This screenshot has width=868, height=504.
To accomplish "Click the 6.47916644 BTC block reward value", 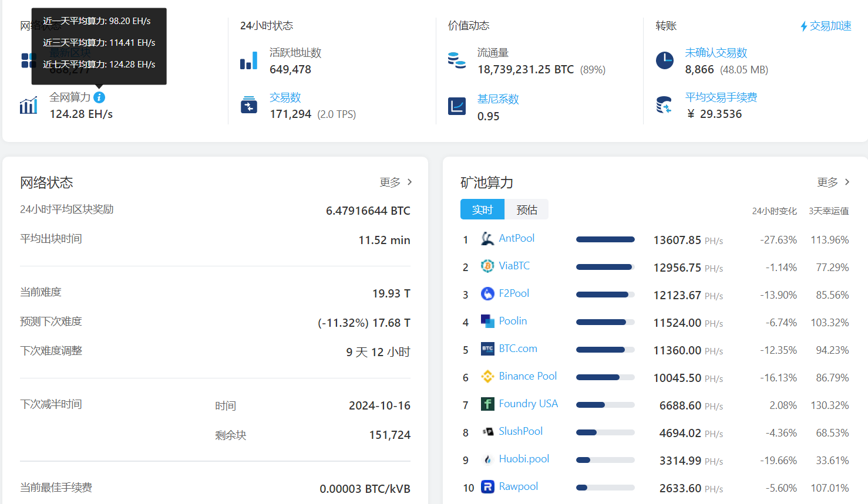I will pyautogui.click(x=368, y=211).
